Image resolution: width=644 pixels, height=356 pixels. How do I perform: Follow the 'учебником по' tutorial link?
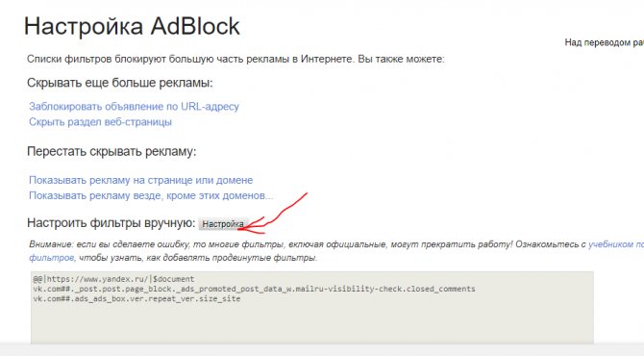pos(616,244)
